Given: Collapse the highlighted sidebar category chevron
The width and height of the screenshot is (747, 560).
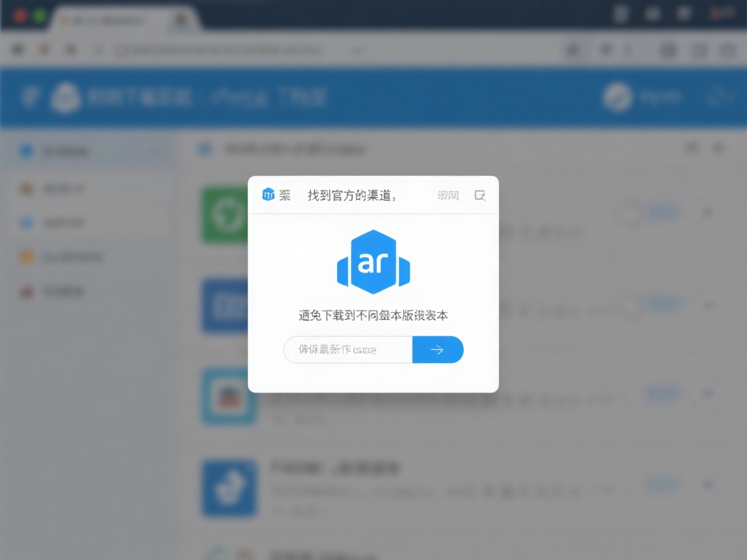Looking at the screenshot, I should pos(155,151).
